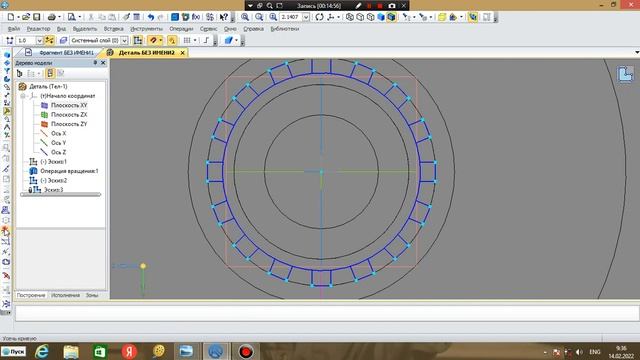Image resolution: width=640 pixels, height=360 pixels.
Task: Open the Инструменты menu
Action: tap(146, 29)
